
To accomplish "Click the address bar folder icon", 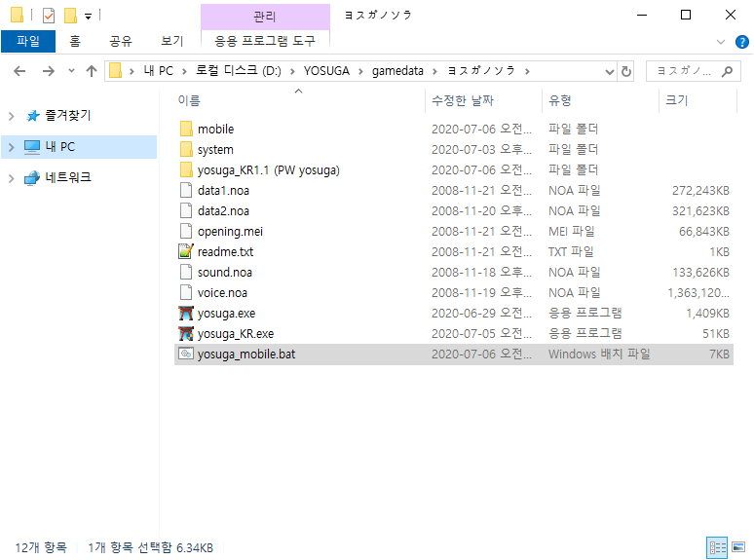I will [115, 71].
